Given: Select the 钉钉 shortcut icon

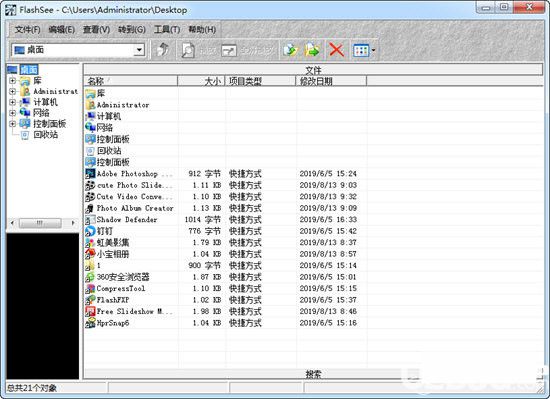Looking at the screenshot, I should 90,231.
